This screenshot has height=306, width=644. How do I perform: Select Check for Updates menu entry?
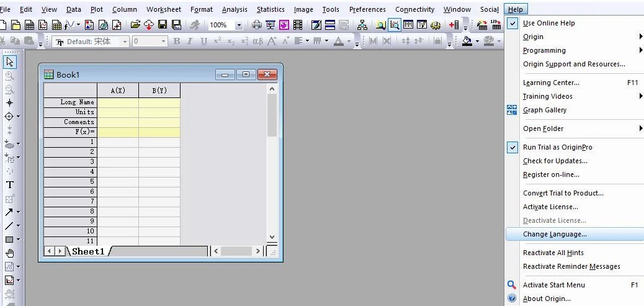pos(555,161)
